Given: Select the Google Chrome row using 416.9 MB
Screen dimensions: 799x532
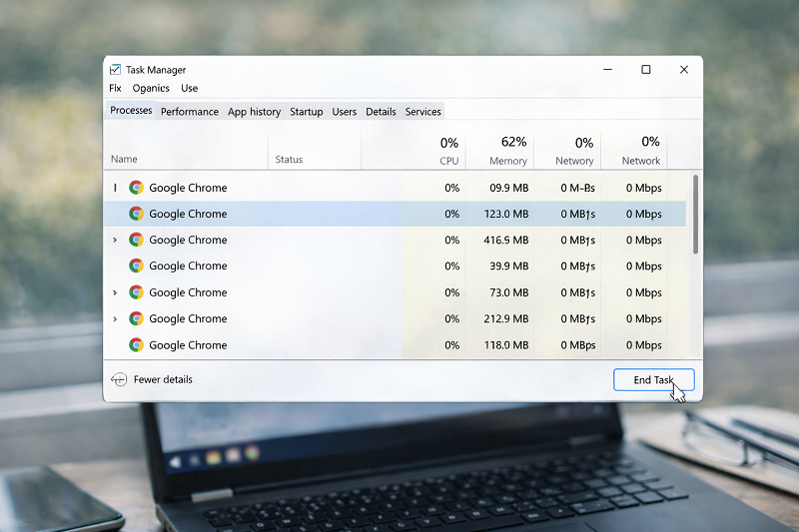Looking at the screenshot, I should [395, 240].
